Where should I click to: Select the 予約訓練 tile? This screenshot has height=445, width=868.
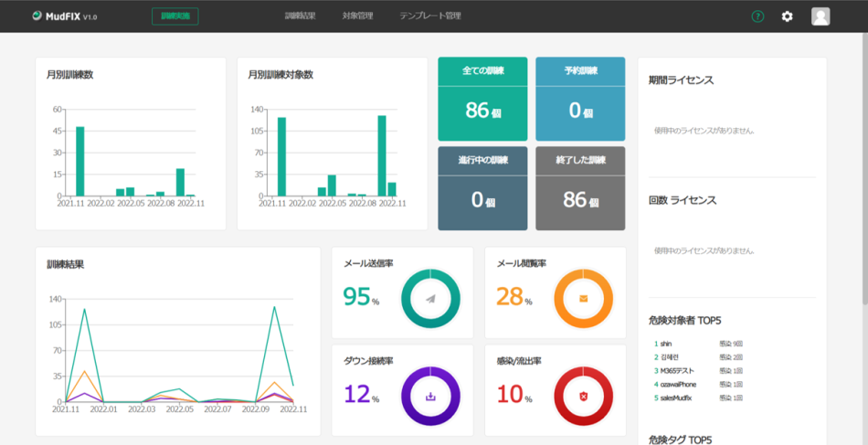coord(580,100)
